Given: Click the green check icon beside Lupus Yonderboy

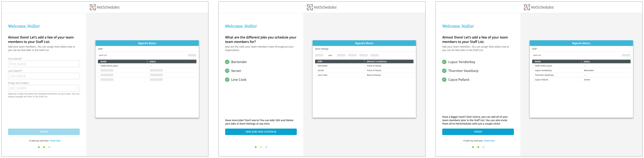Looking at the screenshot, I should 444,62.
